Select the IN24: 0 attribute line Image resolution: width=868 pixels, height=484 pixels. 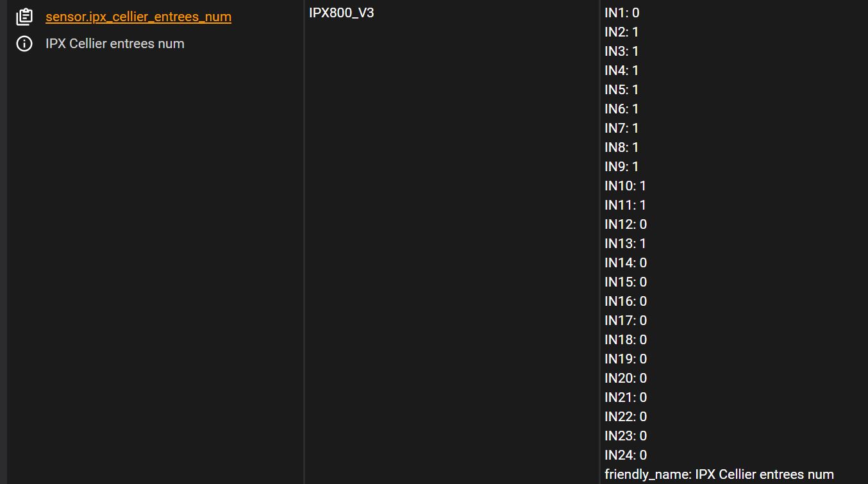pyautogui.click(x=626, y=455)
